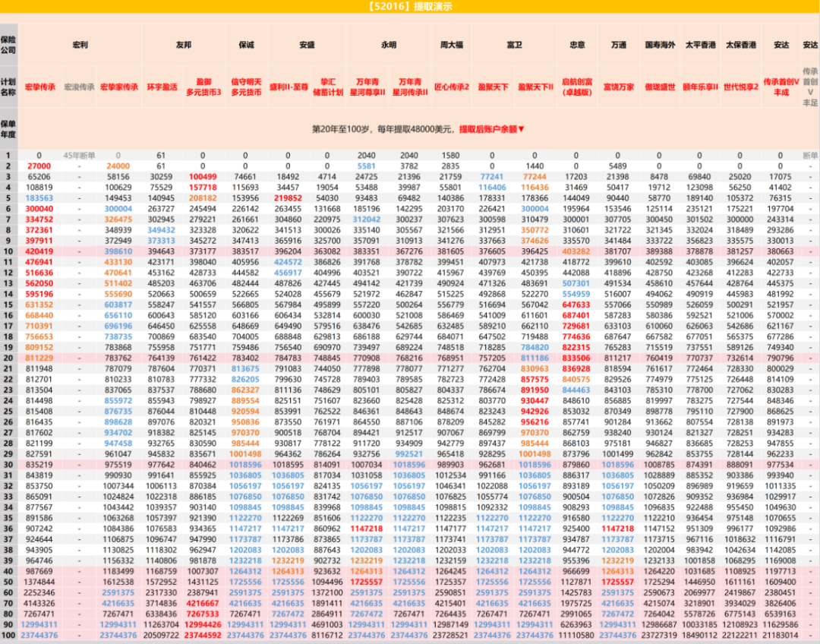Viewport: 820px width, 644px height.
Task: Click the 【52016】提取演示 title bar
Action: (410, 7)
